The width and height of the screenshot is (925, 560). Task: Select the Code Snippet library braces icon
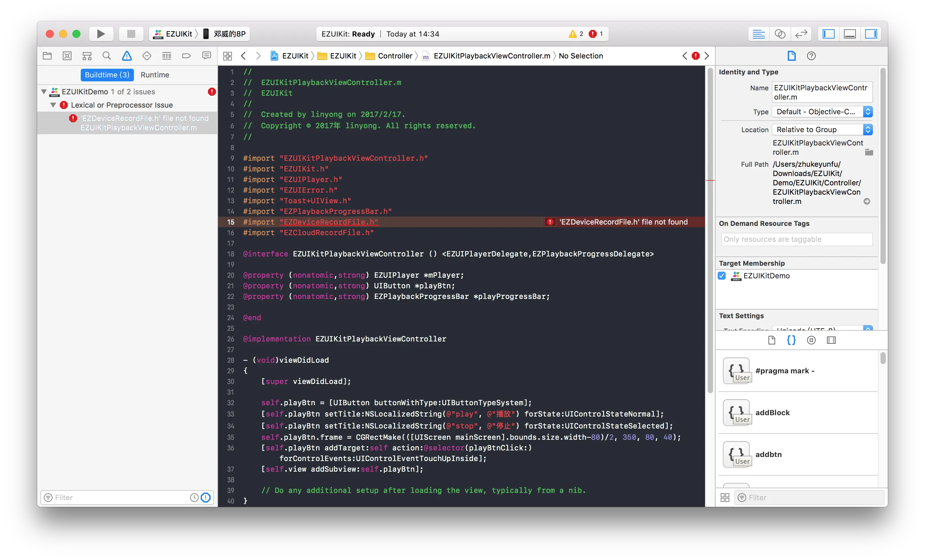pos(791,340)
